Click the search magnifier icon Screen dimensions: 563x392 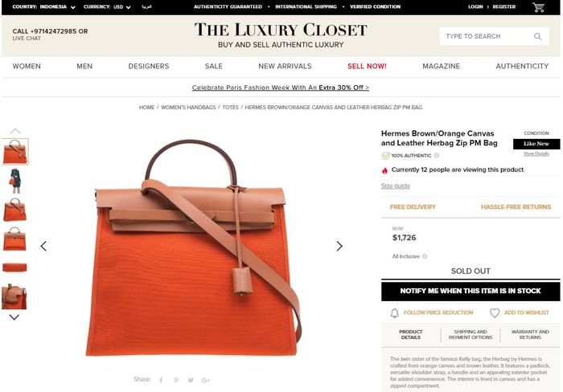pyautogui.click(x=537, y=36)
